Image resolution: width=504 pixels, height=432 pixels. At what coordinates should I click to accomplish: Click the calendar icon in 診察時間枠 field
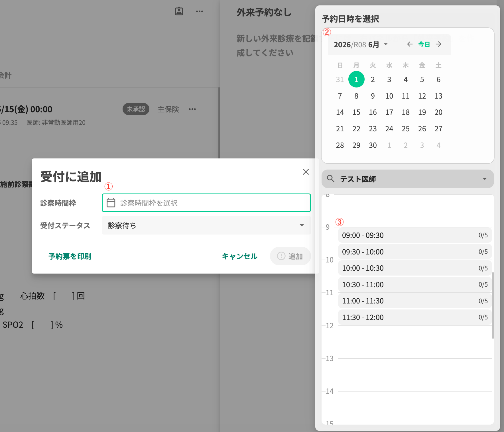pyautogui.click(x=111, y=203)
